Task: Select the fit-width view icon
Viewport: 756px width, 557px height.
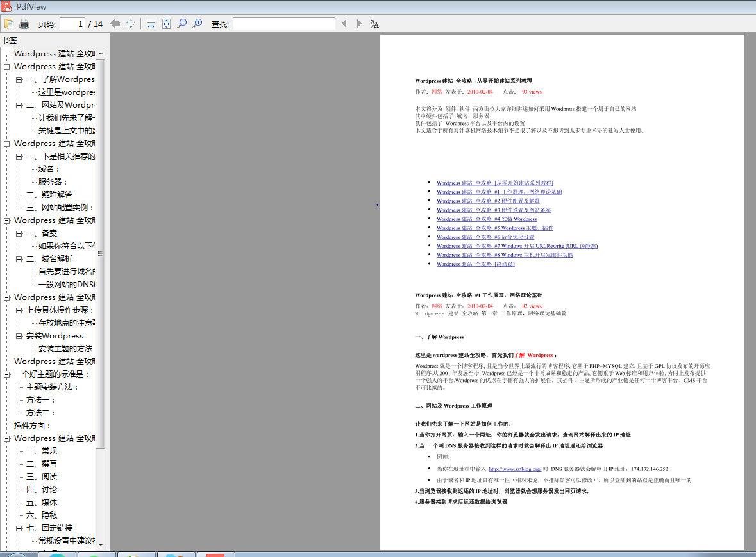Action: [151, 24]
